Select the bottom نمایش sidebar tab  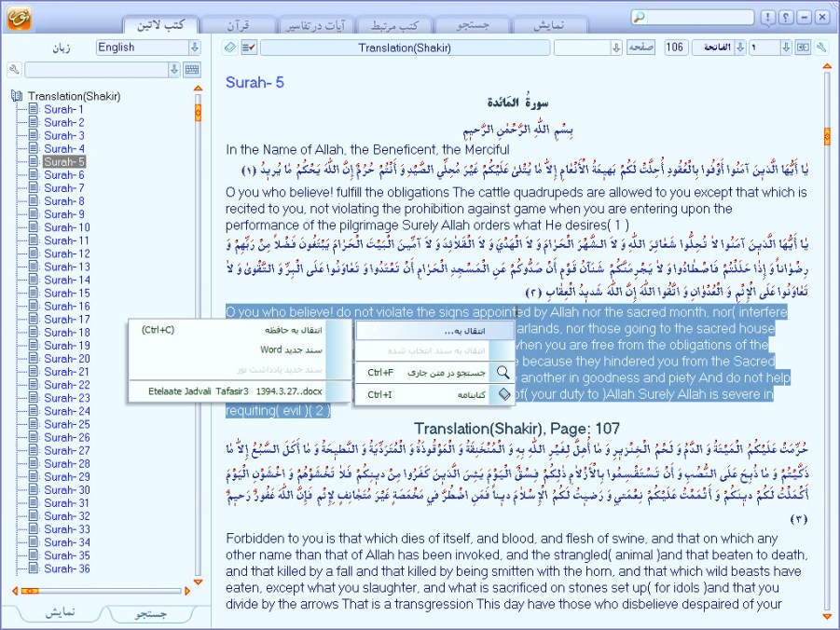pyautogui.click(x=59, y=613)
